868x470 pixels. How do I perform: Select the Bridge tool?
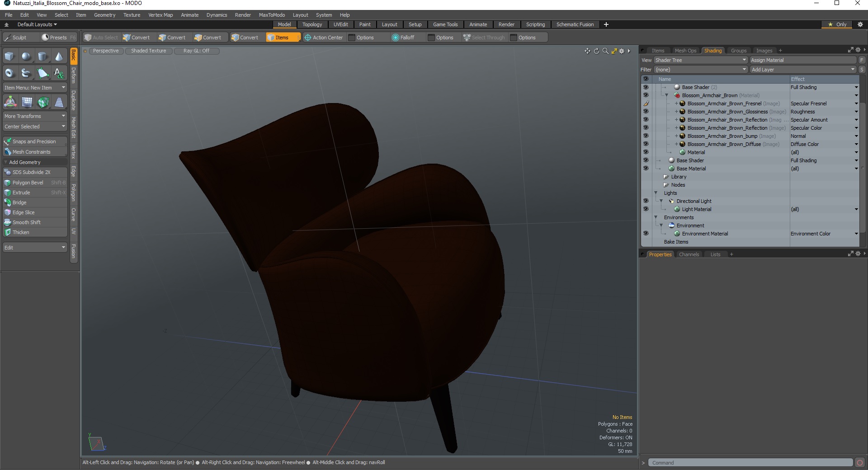[x=35, y=202]
